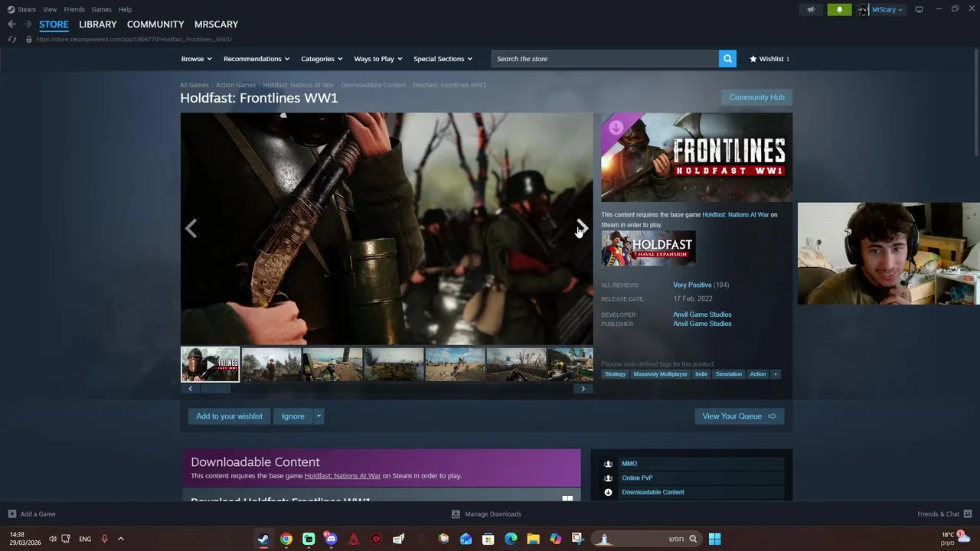The width and height of the screenshot is (980, 551).
Task: Open the Community Hub
Action: tap(756, 97)
